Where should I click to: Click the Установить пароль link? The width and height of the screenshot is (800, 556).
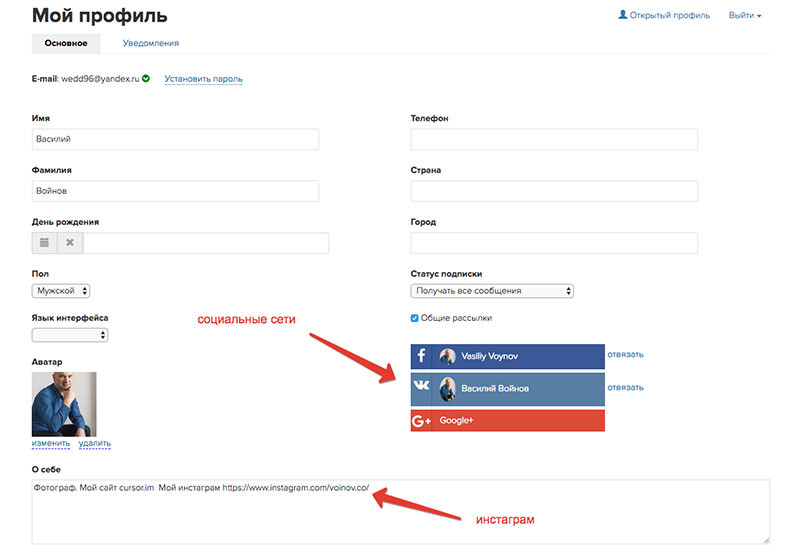tap(203, 79)
